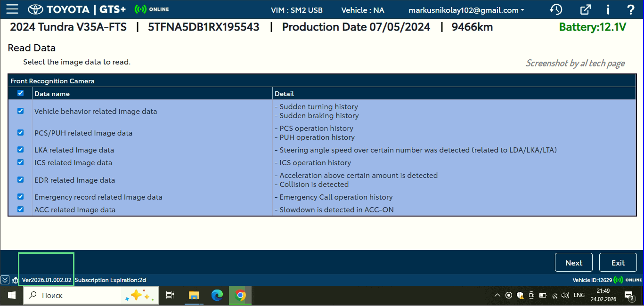Open Google Chrome from the taskbar
This screenshot has height=306, width=644.
(240, 295)
